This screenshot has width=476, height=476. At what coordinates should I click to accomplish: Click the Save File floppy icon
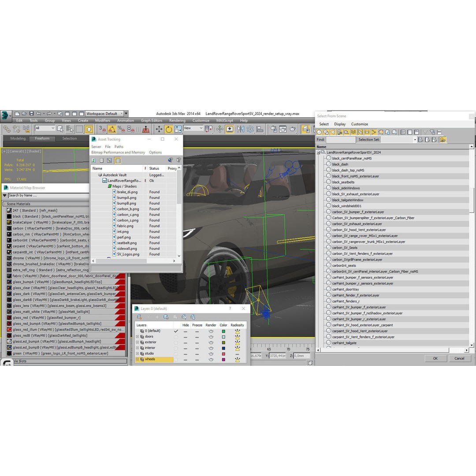coord(31,114)
